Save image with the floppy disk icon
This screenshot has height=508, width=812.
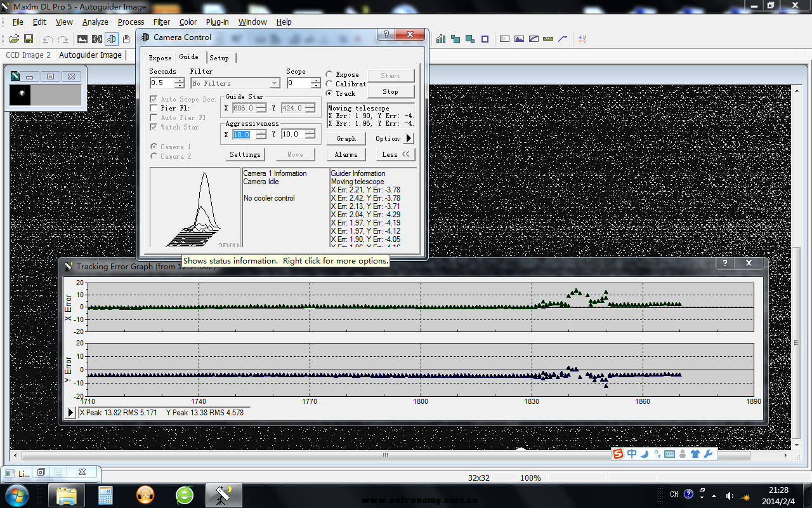click(x=29, y=39)
